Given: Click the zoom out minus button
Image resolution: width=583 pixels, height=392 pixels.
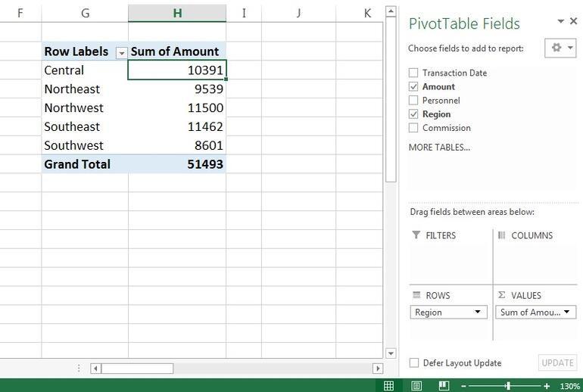Looking at the screenshot, I should click(463, 386).
